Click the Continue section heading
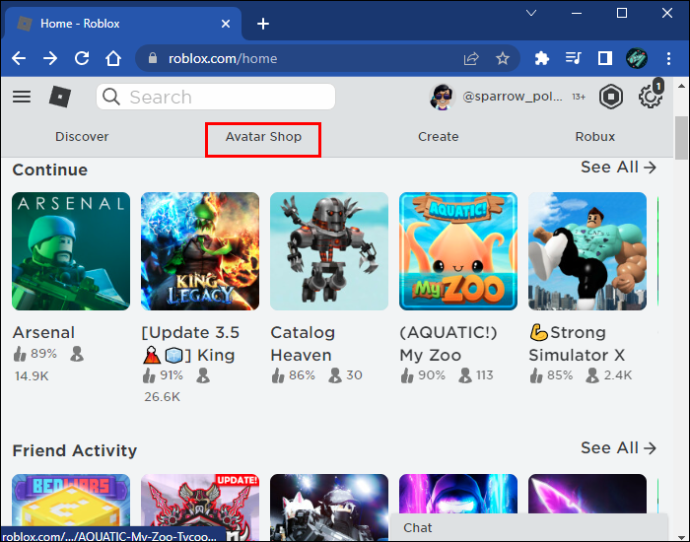 tap(50, 170)
